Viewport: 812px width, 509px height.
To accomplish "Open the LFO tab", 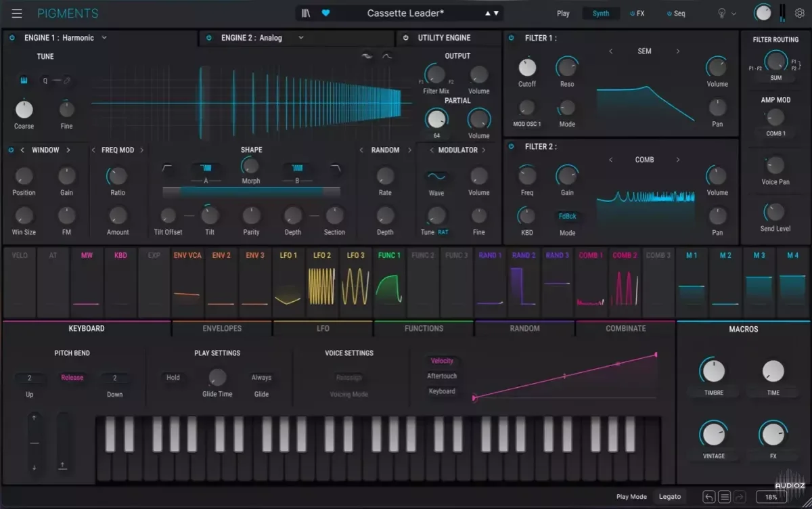I will point(323,328).
